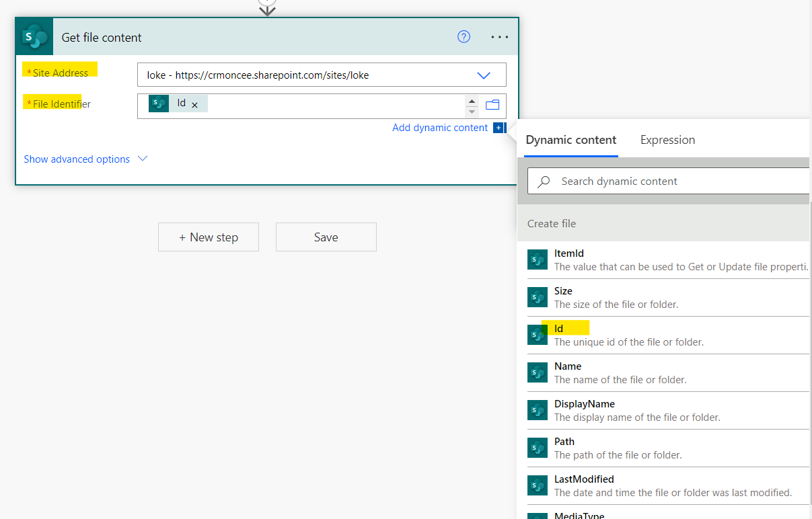This screenshot has width=812, height=519.
Task: Click Add dynamic content link
Action: point(440,128)
